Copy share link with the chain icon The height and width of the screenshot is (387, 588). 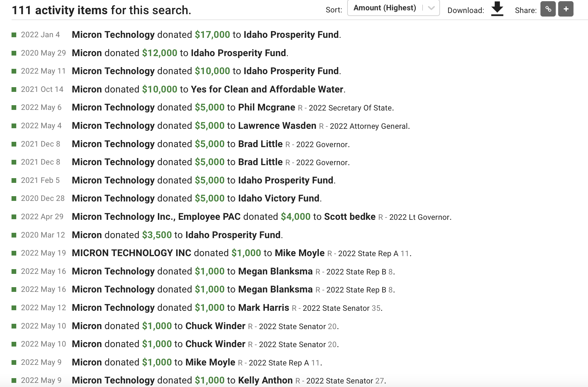[x=548, y=9]
